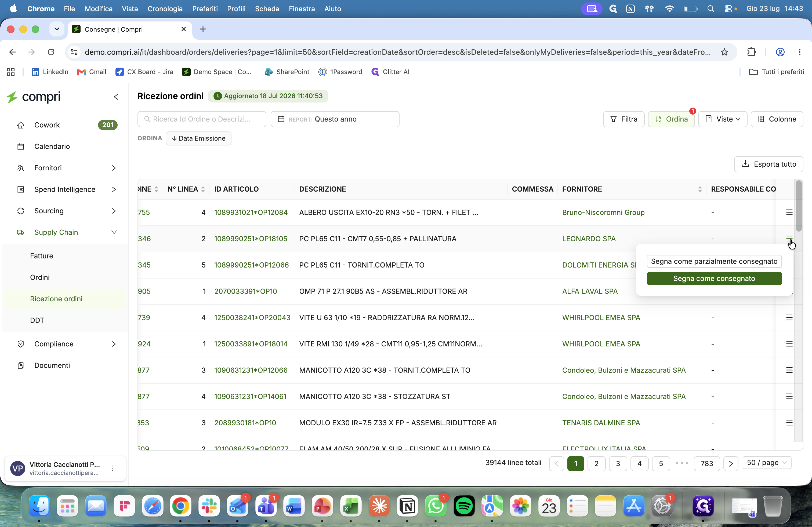The height and width of the screenshot is (527, 812).
Task: Open user options next to Vittoria Caccianotti
Action: 112,468
